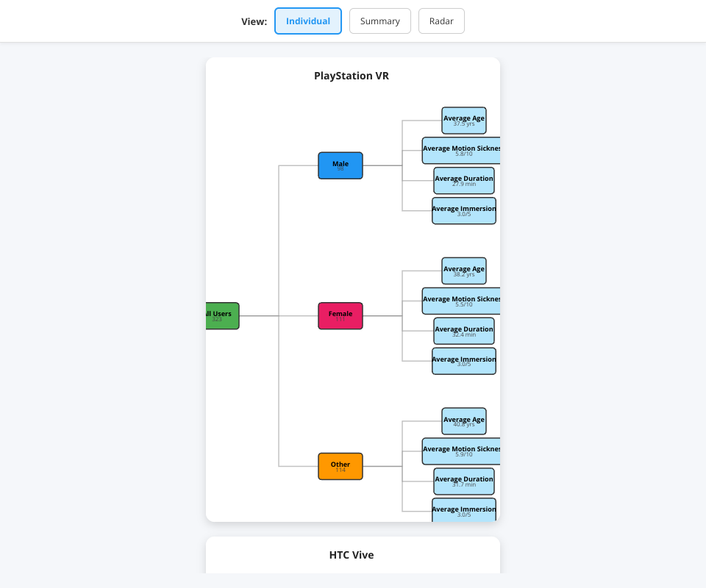Click Other's Average Motion Sickness 5.9/10 node
Screen dimensions: 706x588
(461, 451)
